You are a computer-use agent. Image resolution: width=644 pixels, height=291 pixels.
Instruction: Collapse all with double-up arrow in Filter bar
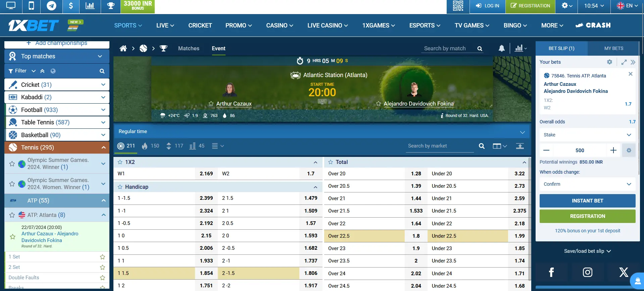[x=42, y=71]
